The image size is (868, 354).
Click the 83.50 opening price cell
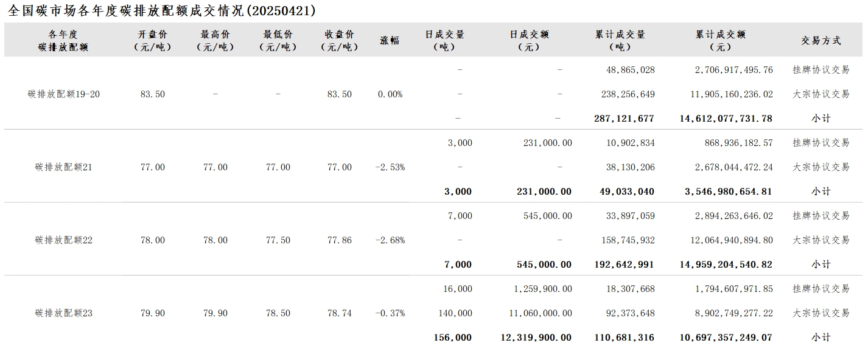pos(152,94)
